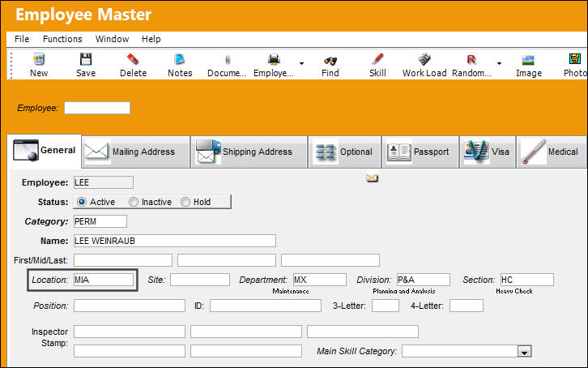
Task: Expand the Random dropdown arrow
Action: [x=499, y=63]
